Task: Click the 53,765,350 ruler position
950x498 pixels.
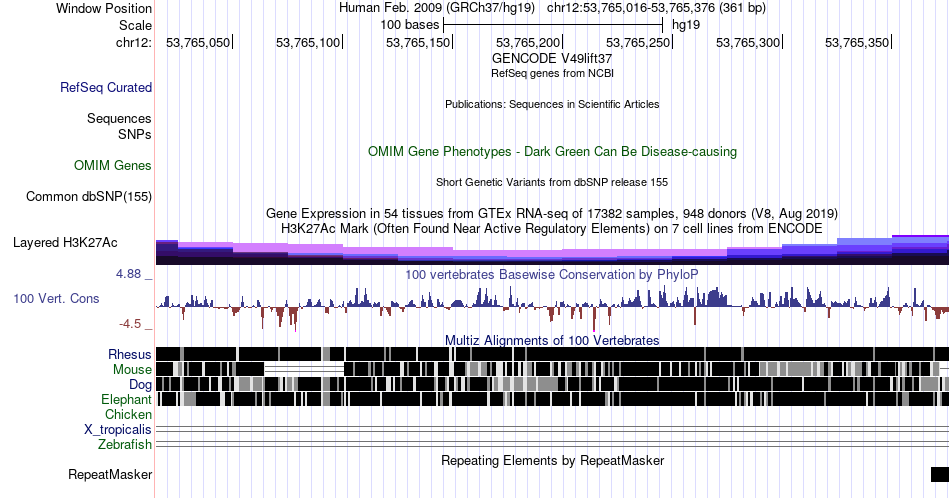Action: (x=857, y=42)
